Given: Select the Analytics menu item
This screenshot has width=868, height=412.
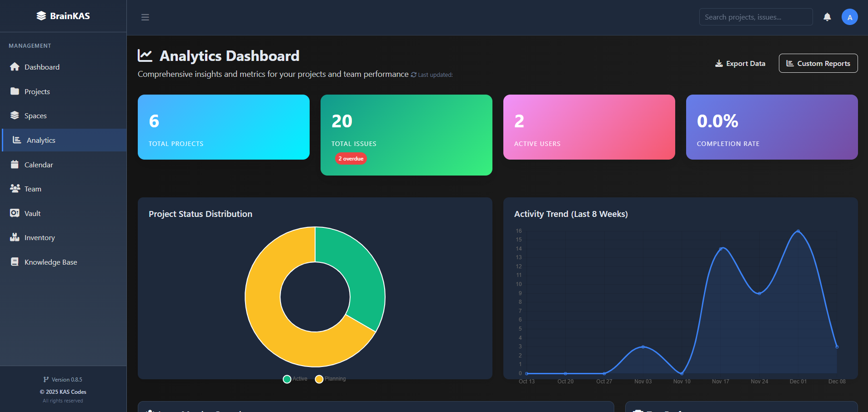Looking at the screenshot, I should tap(41, 140).
